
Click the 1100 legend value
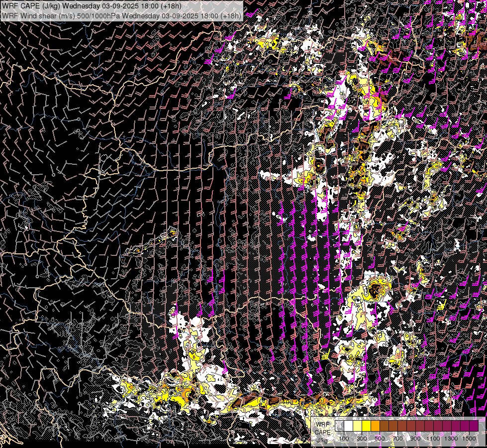433,439
